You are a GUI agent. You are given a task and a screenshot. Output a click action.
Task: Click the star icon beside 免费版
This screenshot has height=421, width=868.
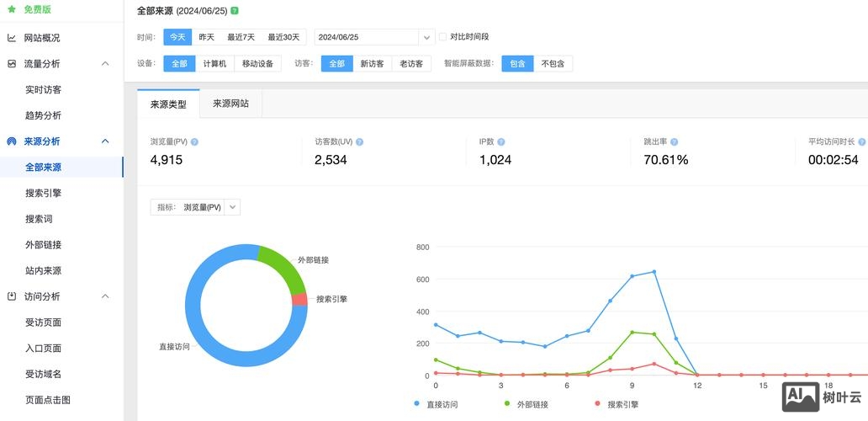pyautogui.click(x=12, y=9)
